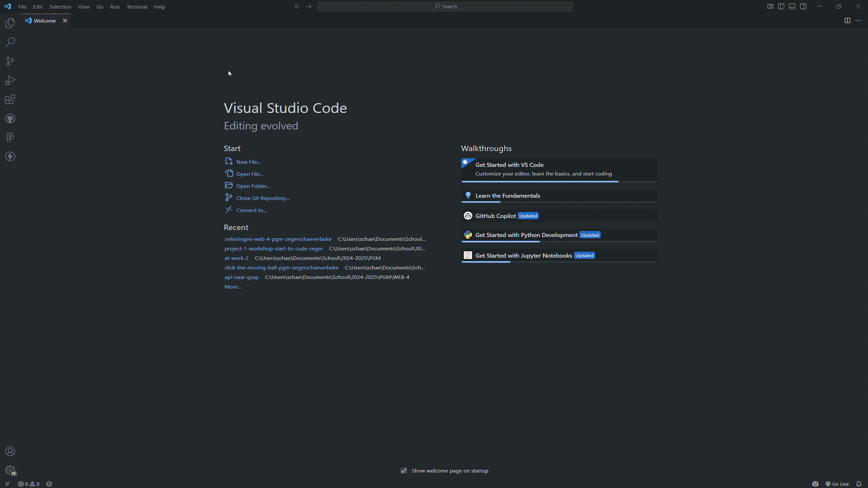Viewport: 868px width, 488px height.
Task: Open the Search view in activity bar
Action: pos(10,42)
